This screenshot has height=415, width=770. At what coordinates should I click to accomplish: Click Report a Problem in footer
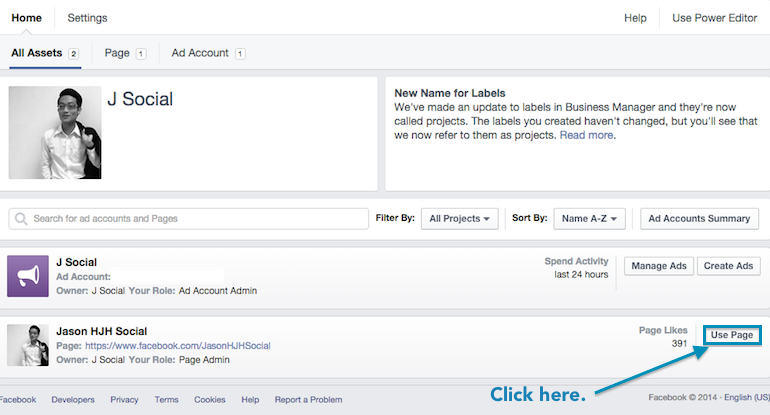308,400
